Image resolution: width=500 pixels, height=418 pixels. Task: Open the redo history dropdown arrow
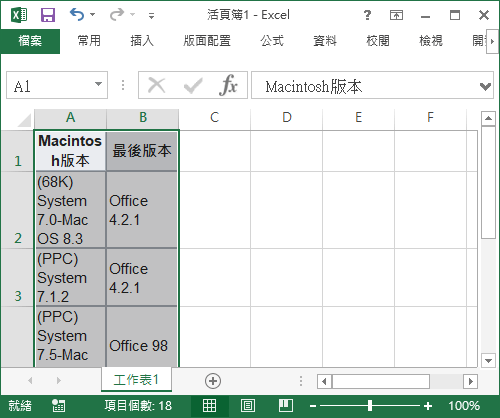pos(133,15)
